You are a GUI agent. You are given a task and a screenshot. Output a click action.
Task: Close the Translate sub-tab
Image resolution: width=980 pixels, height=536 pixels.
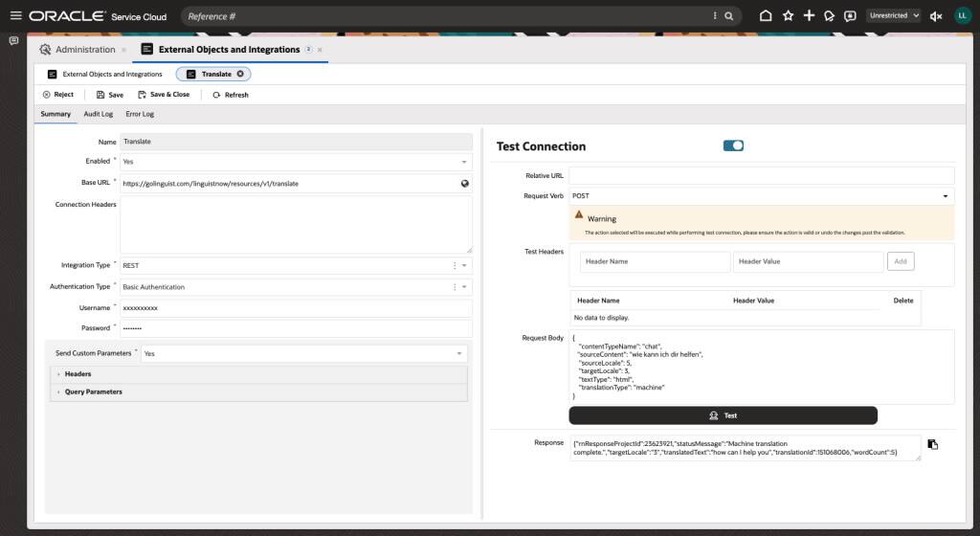point(240,74)
